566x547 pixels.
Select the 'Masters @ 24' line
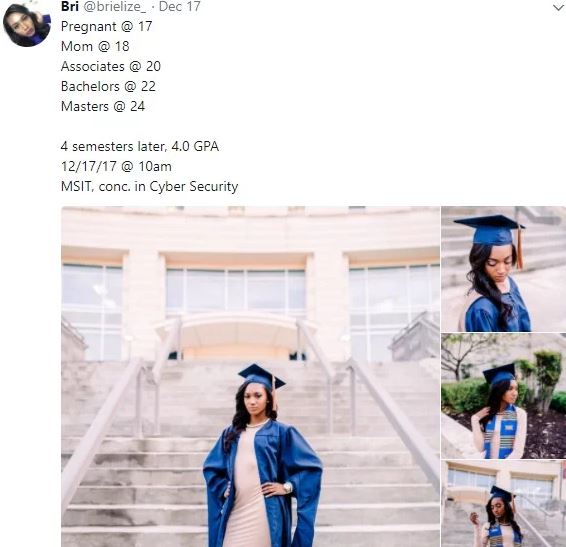tap(103, 107)
